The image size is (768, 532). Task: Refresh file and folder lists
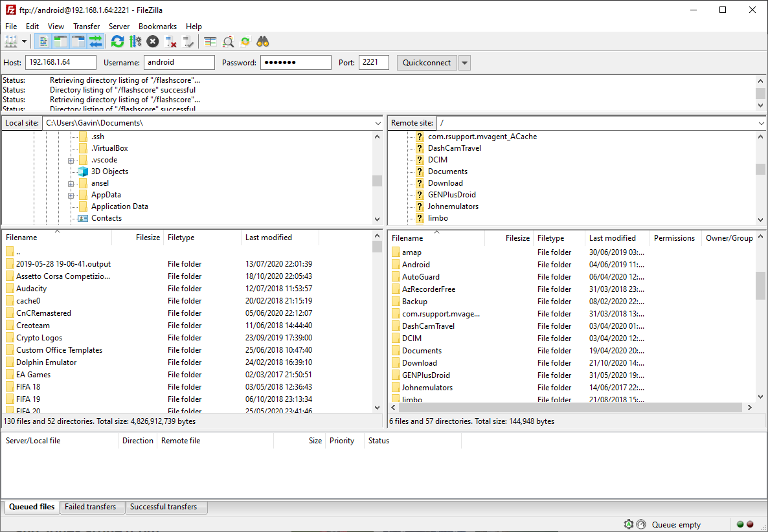(x=117, y=42)
